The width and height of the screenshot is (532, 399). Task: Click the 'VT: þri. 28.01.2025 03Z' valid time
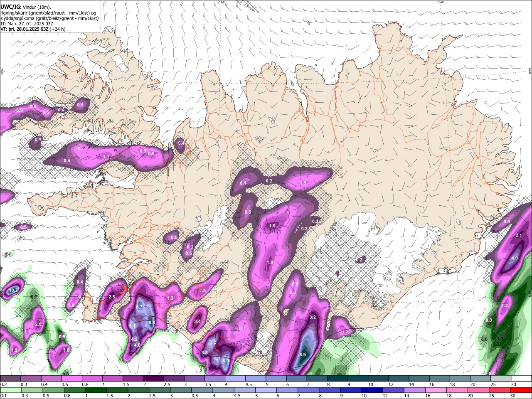tap(25, 30)
